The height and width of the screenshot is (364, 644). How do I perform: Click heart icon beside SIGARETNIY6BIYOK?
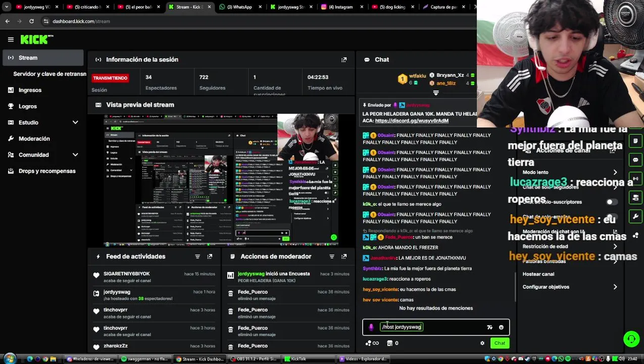pyautogui.click(x=96, y=275)
